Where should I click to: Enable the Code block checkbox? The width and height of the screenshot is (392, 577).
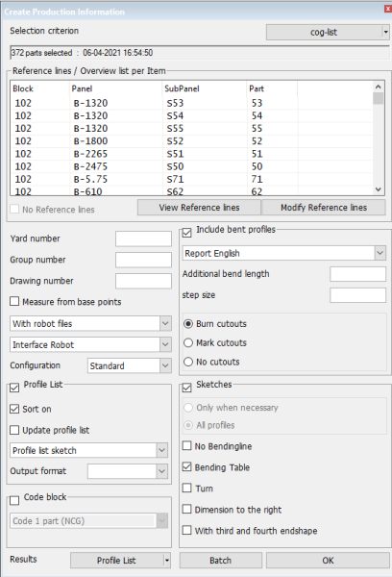14,500
